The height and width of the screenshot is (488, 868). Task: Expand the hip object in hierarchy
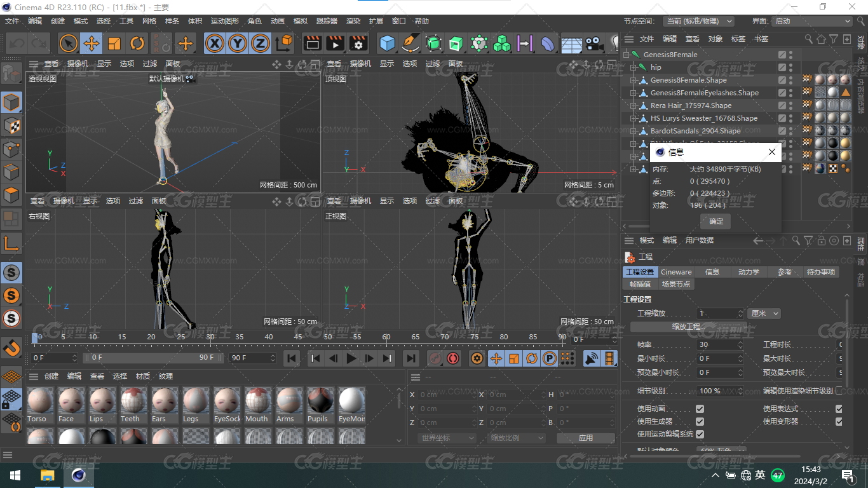[x=634, y=67]
